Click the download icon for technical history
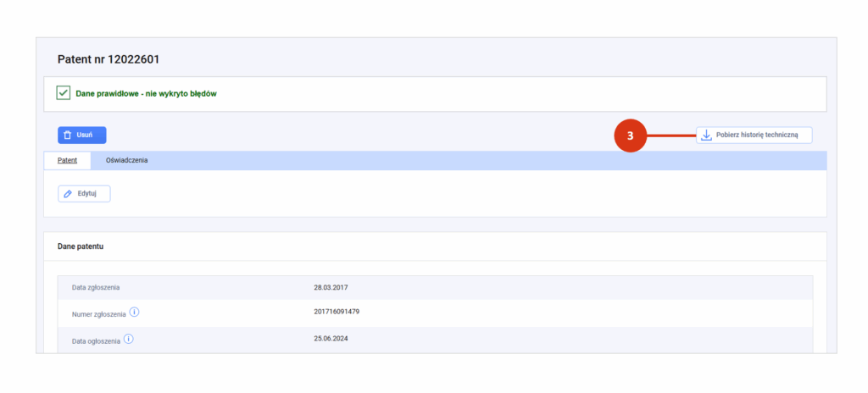Screen dimensions: 868x393 tap(706, 136)
